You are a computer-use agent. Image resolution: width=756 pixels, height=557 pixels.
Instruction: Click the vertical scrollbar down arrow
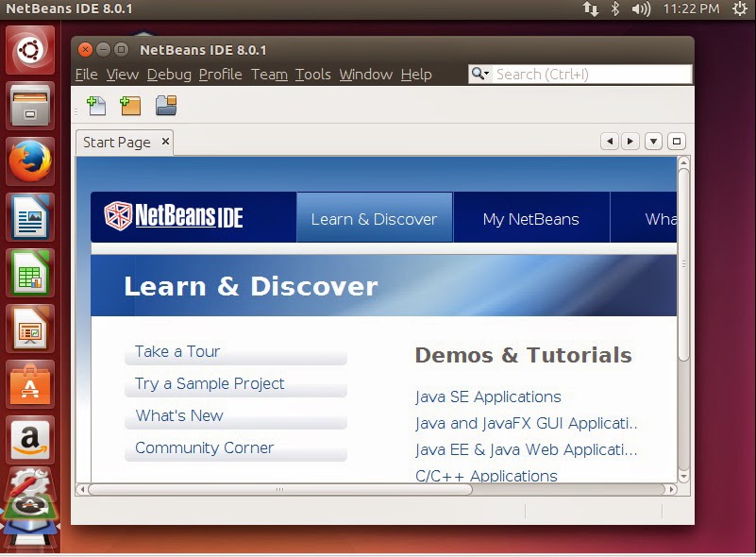[x=683, y=477]
